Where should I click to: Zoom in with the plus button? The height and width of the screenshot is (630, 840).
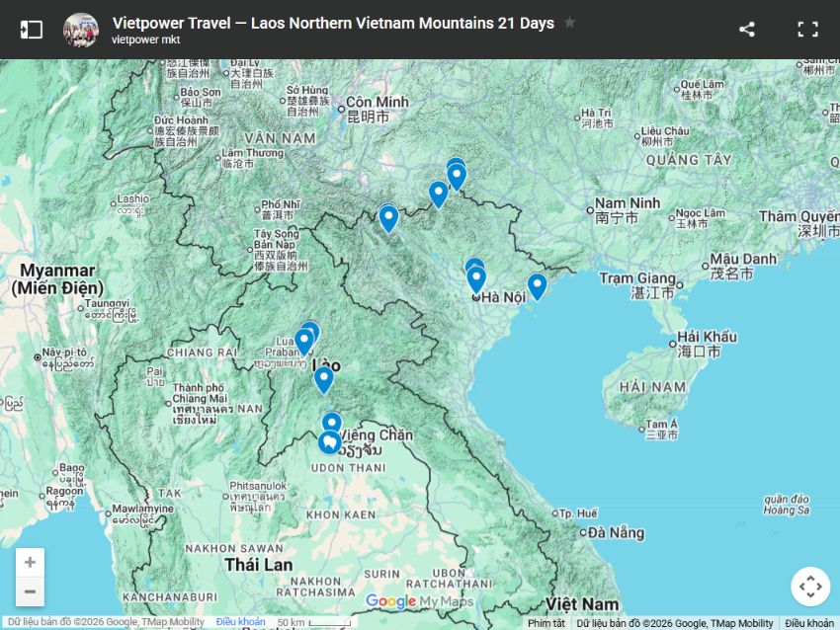pos(30,562)
